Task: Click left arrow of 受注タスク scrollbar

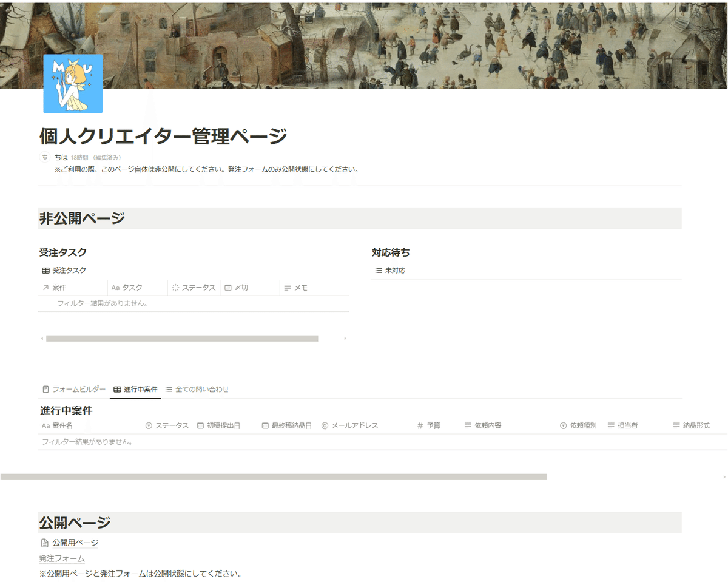Action: pos(42,339)
